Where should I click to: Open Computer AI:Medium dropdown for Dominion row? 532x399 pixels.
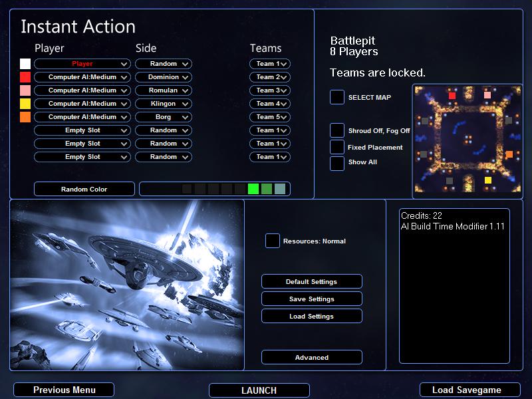(82, 77)
